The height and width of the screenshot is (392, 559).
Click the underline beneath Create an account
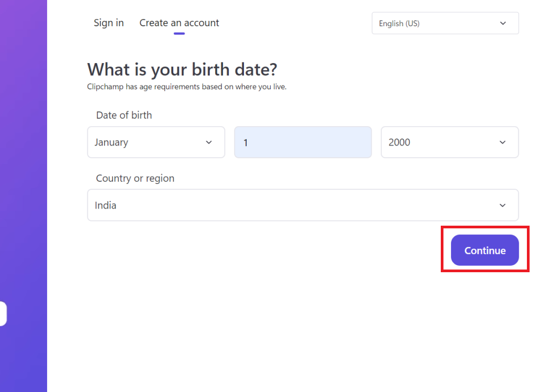tap(179, 34)
